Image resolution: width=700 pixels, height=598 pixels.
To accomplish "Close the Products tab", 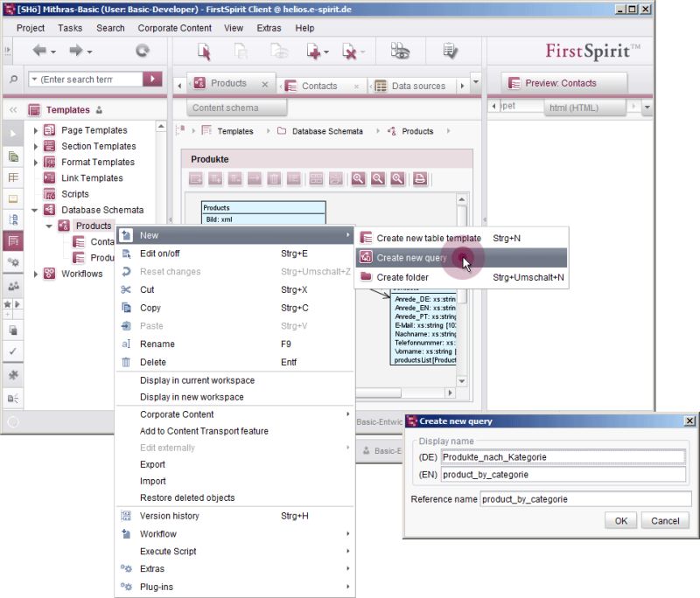I will [265, 84].
